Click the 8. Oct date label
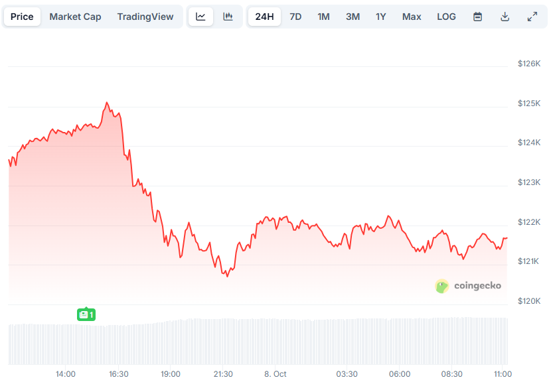The height and width of the screenshot is (392, 551). (275, 374)
